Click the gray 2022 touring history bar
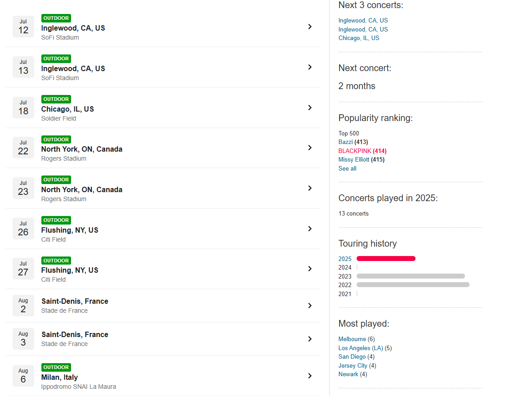Image resolution: width=532 pixels, height=396 pixels. tap(413, 285)
